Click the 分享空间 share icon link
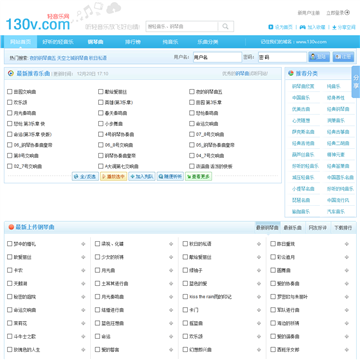Viewport: 360px width, 360px height. click(x=344, y=27)
